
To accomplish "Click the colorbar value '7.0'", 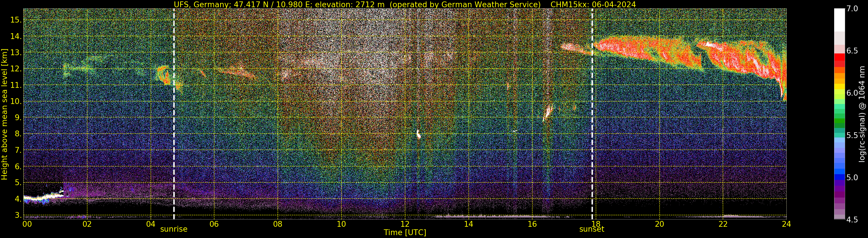I will pyautogui.click(x=852, y=9).
